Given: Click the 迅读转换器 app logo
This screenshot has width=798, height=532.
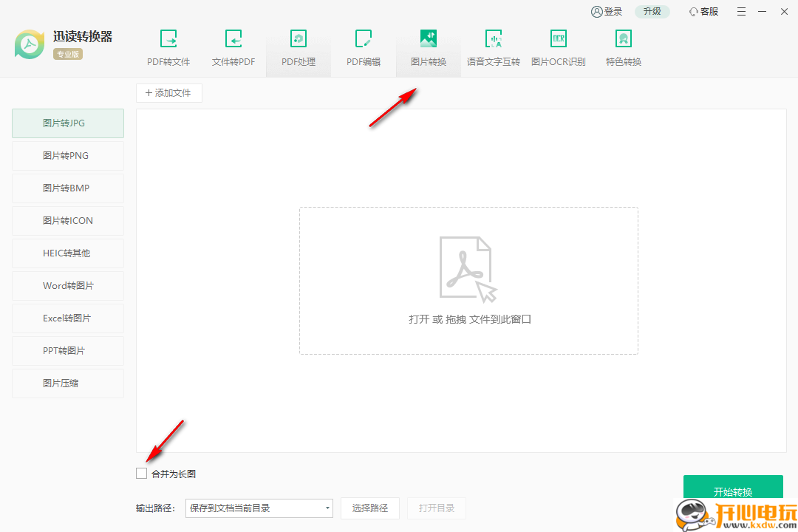Looking at the screenshot, I should click(x=29, y=44).
